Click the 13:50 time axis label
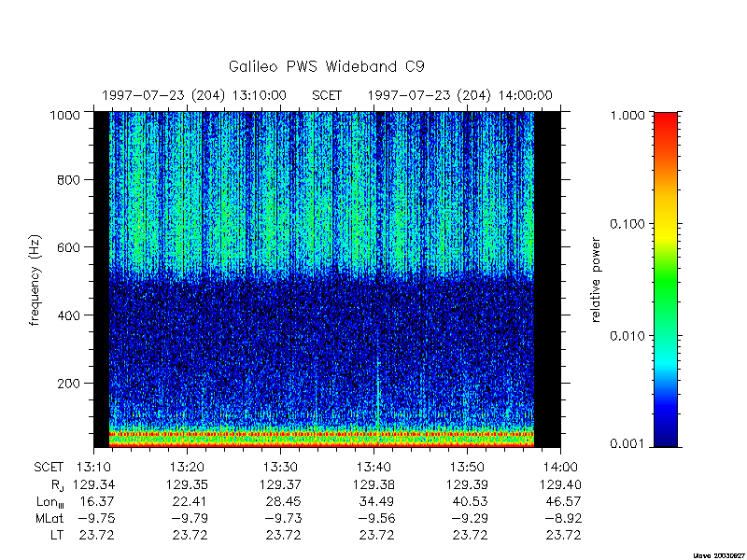This screenshot has height=560, width=747. (467, 468)
